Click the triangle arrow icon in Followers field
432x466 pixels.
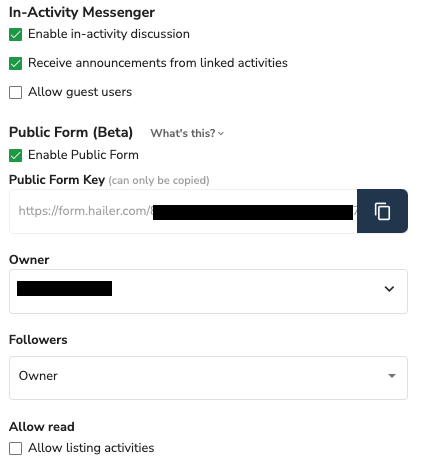[x=392, y=376]
